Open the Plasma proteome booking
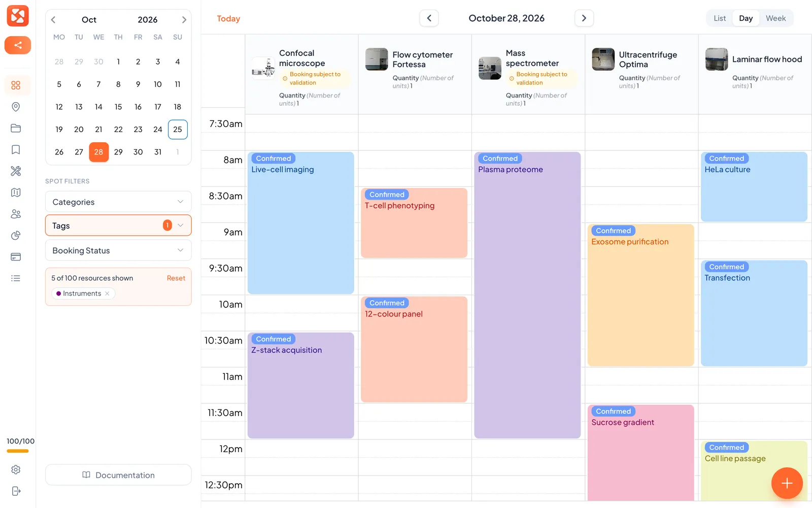The width and height of the screenshot is (812, 508). [527, 295]
